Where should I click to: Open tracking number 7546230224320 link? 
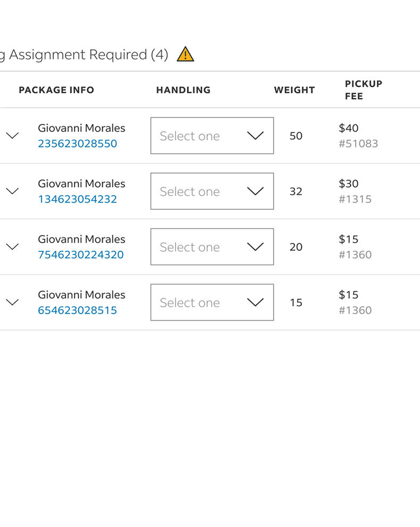pos(80,254)
